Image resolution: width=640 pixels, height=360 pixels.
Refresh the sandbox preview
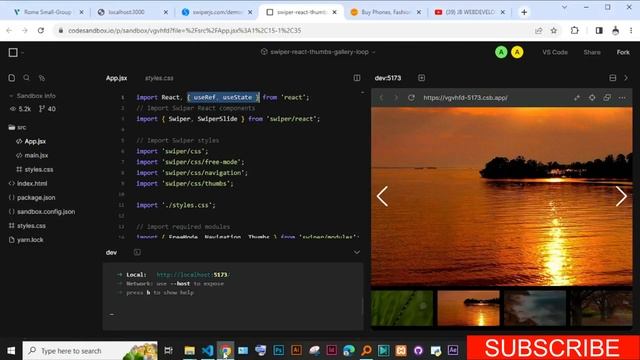411,98
